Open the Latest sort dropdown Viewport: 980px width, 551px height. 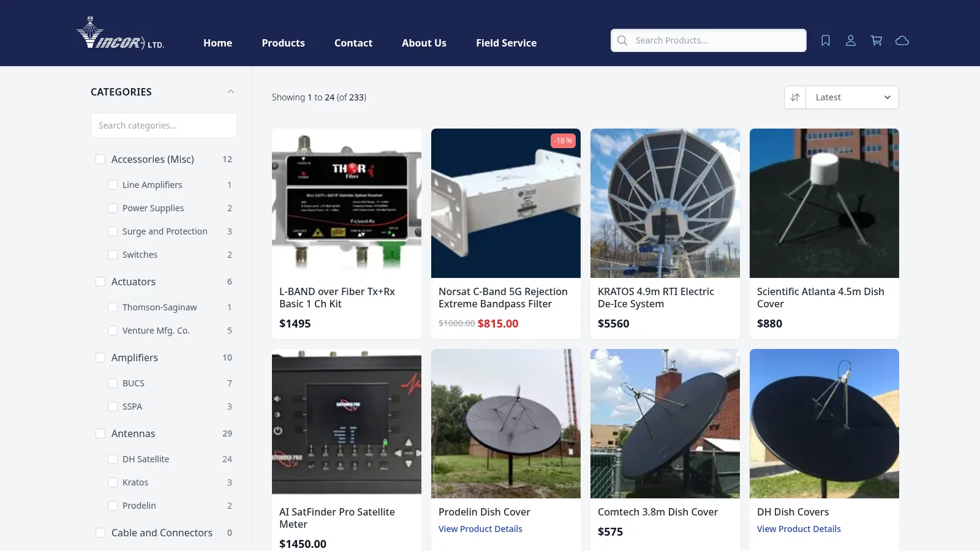pos(853,97)
